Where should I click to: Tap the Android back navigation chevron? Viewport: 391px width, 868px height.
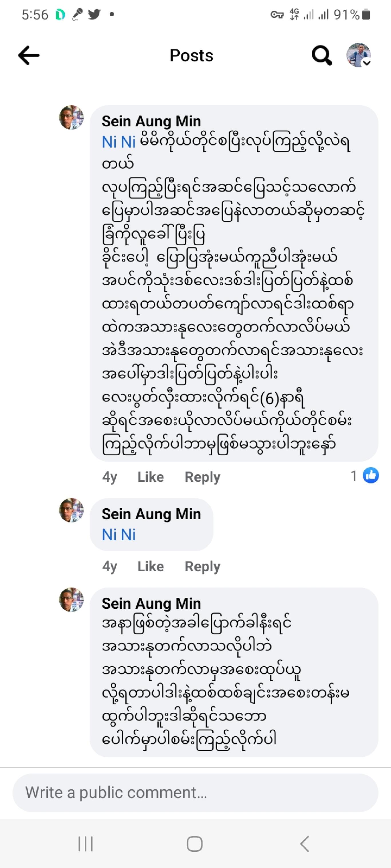tap(304, 844)
